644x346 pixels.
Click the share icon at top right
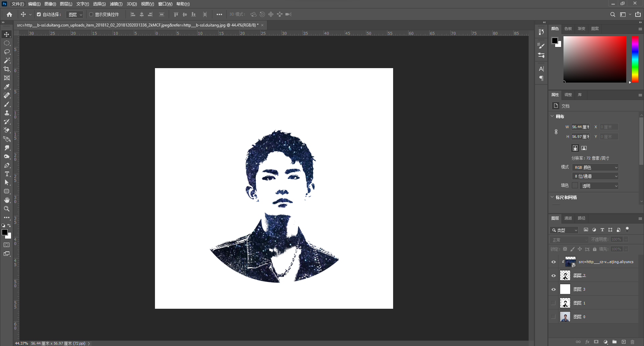tap(638, 14)
